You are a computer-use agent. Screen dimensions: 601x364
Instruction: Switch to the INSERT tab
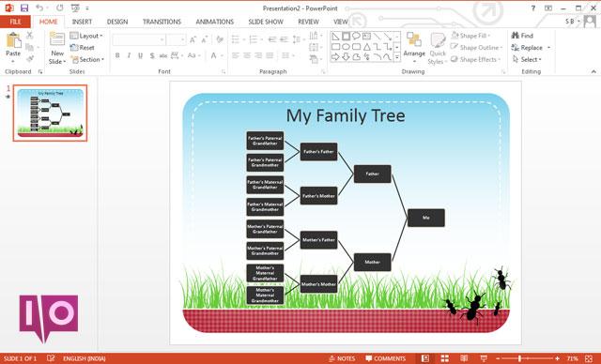coord(82,22)
